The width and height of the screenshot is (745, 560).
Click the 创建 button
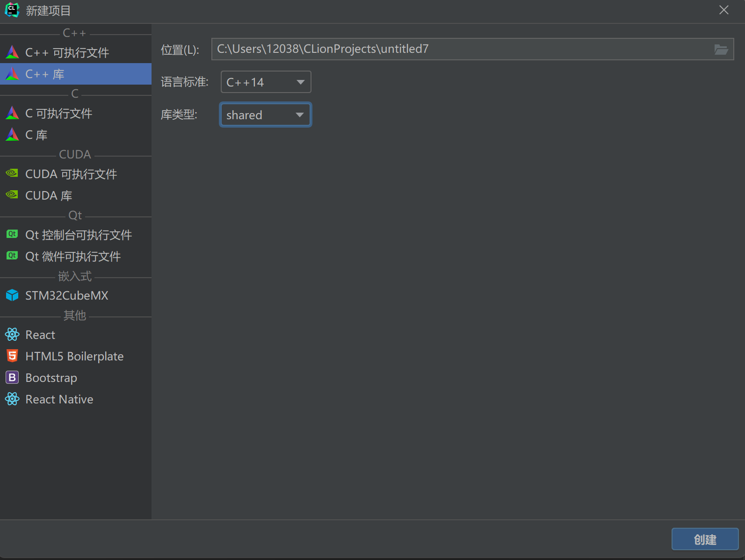[x=705, y=539]
